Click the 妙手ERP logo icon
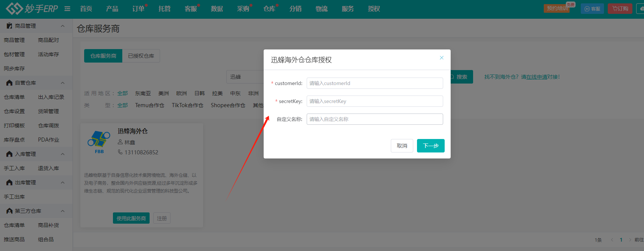Image resolution: width=644 pixels, height=251 pixels. [15, 8]
